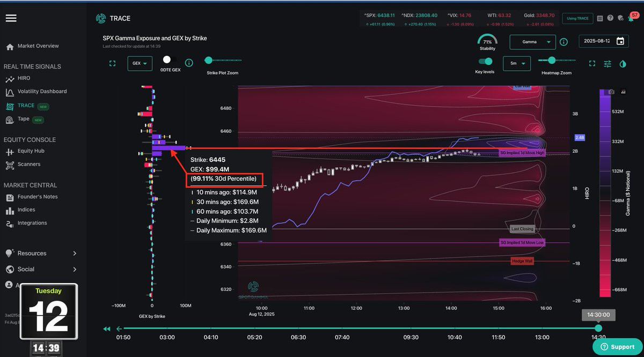Click the Support button
This screenshot has height=357, width=644.
point(617,346)
